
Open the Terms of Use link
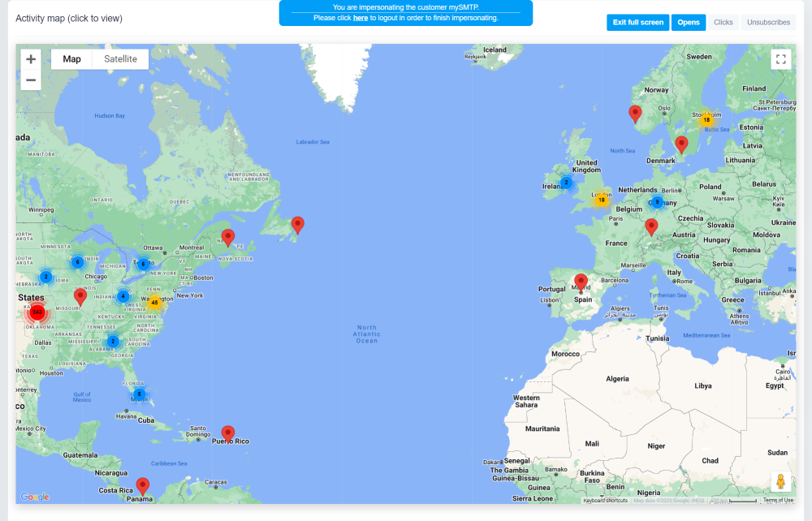778,500
